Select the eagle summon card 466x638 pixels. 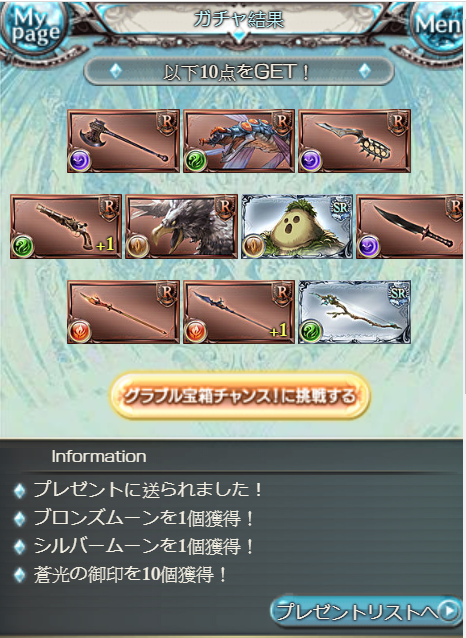tap(182, 227)
